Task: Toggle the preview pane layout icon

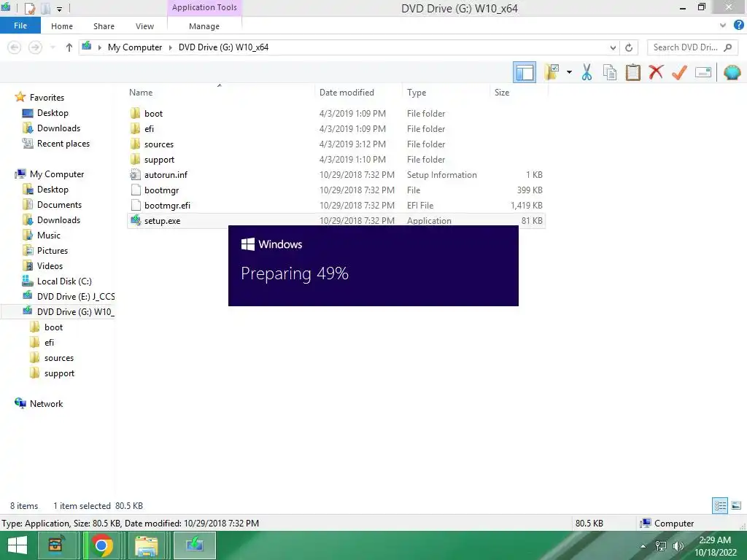Action: coord(525,72)
